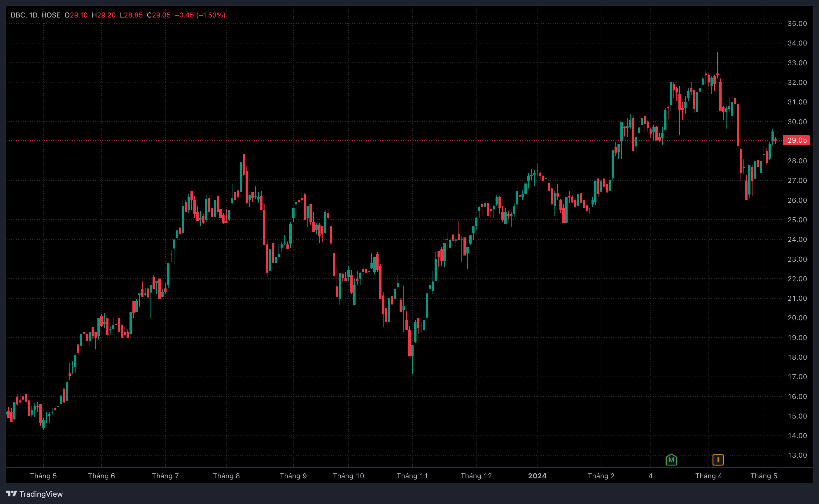819x504 pixels.
Task: Click the Tháng 6 time axis label
Action: [x=101, y=476]
